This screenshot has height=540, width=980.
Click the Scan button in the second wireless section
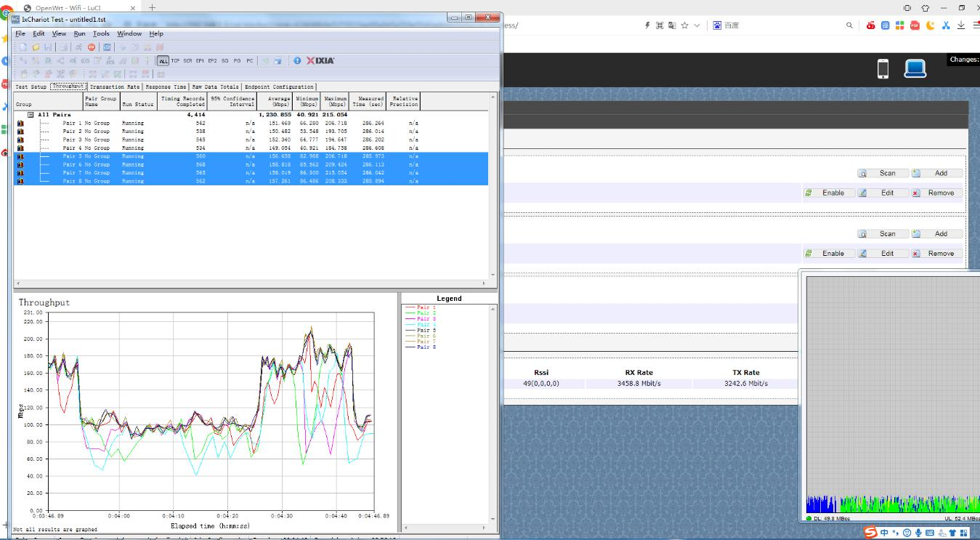[883, 234]
